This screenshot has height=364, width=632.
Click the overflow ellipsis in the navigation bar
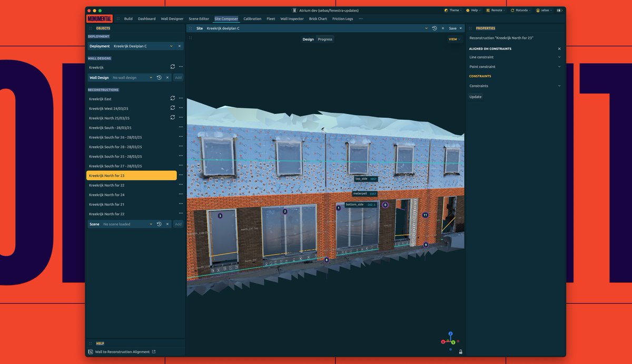click(x=361, y=18)
